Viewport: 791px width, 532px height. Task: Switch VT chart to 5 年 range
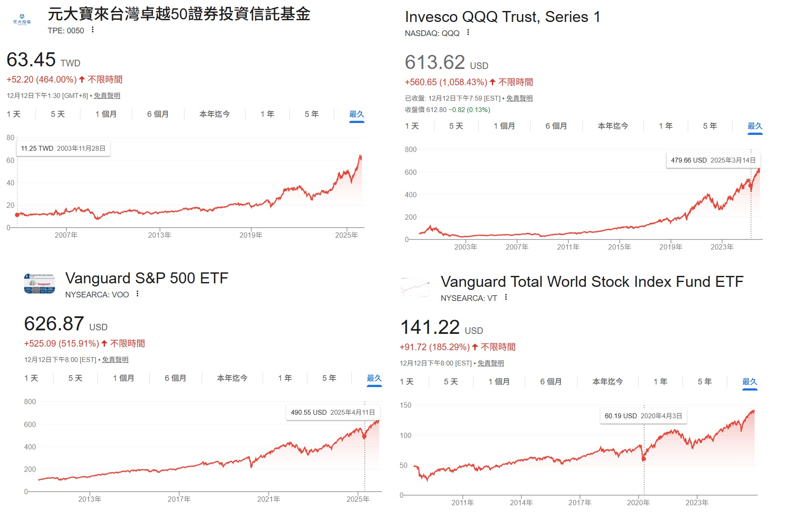coord(704,382)
